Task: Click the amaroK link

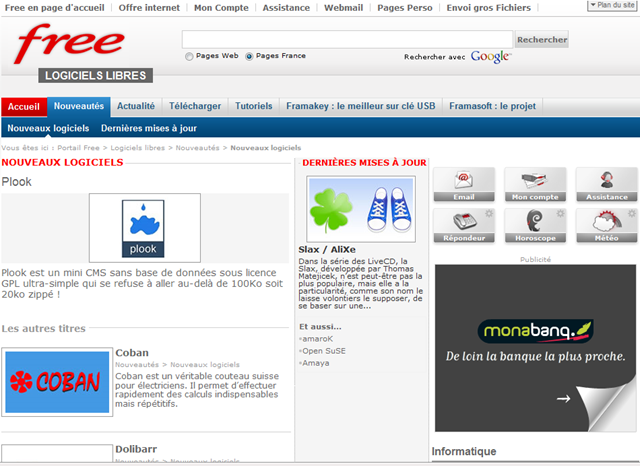Action: tap(318, 339)
